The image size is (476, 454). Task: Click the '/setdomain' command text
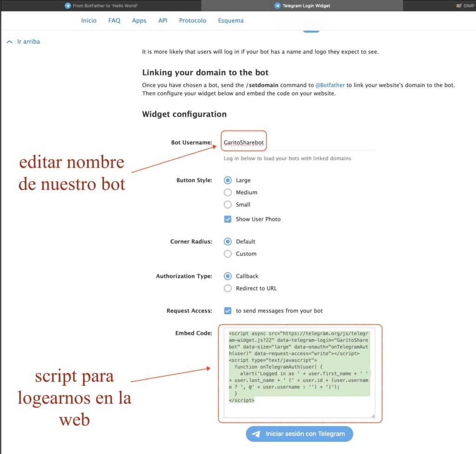point(262,85)
